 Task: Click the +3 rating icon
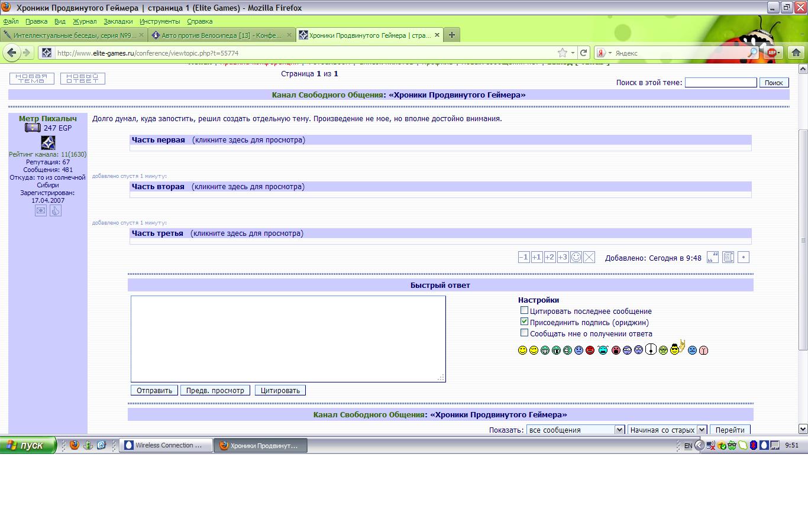563,257
